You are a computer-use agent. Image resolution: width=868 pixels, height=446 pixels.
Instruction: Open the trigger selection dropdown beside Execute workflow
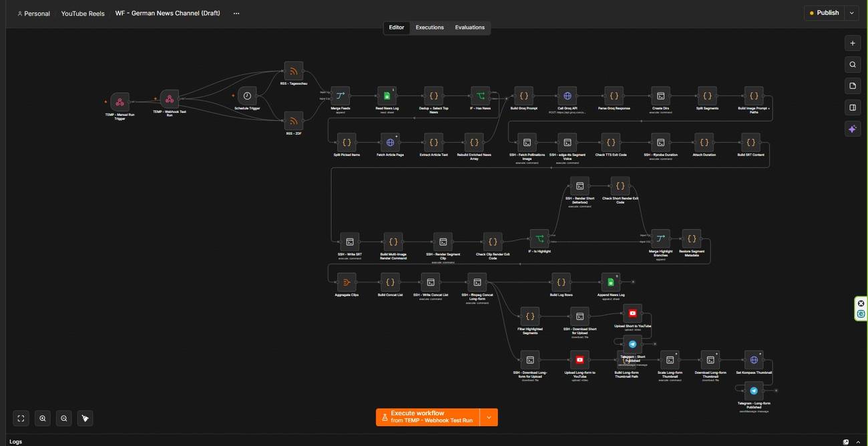pyautogui.click(x=489, y=417)
